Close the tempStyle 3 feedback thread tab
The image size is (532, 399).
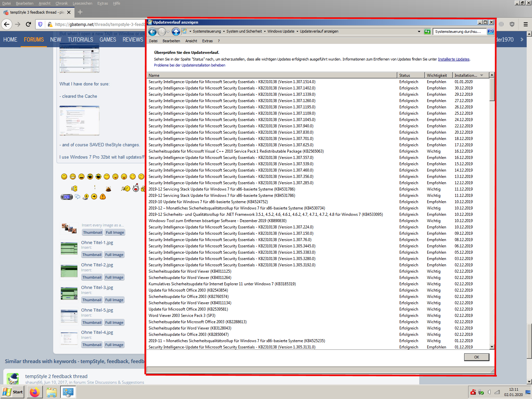(x=69, y=12)
